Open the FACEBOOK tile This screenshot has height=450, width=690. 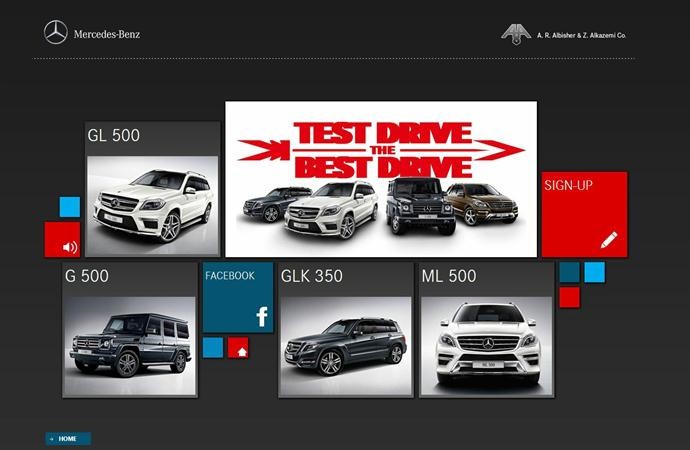point(238,297)
